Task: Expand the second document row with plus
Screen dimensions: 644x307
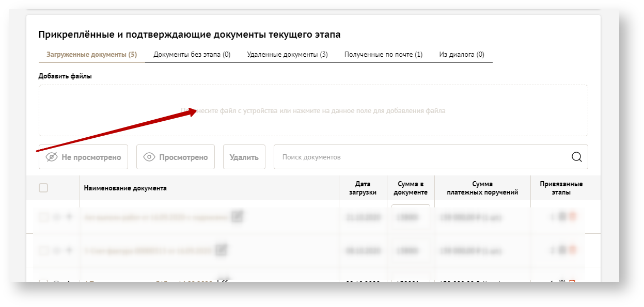Action: [68, 251]
